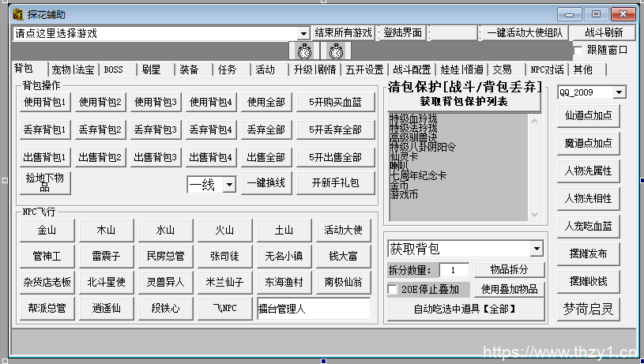Click 5开购买血蓝 button
Image resolution: width=644 pixels, height=364 pixels.
click(x=336, y=102)
